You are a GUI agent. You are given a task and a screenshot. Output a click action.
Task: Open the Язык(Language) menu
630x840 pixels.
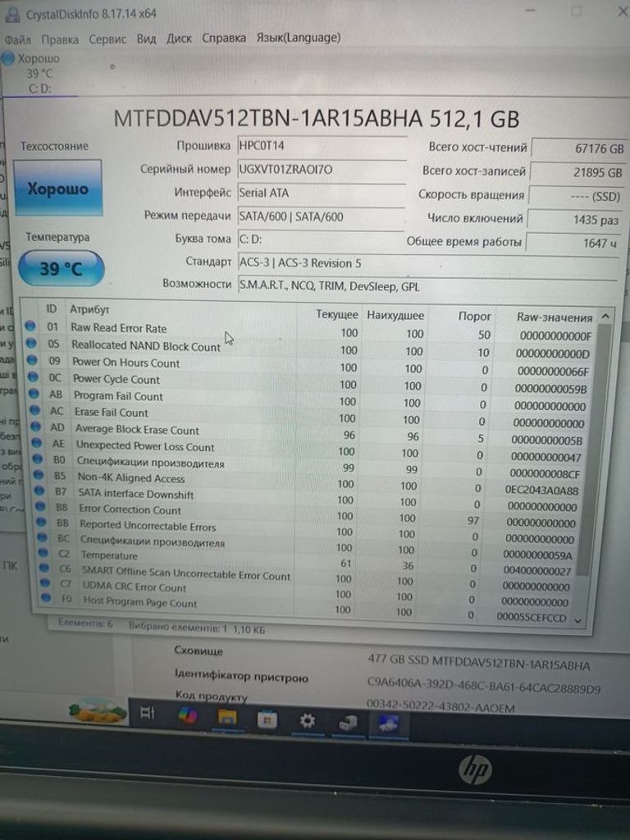[x=299, y=38]
